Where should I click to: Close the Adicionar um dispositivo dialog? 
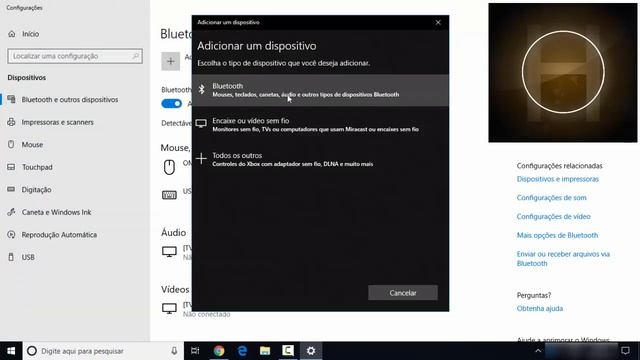[438, 22]
